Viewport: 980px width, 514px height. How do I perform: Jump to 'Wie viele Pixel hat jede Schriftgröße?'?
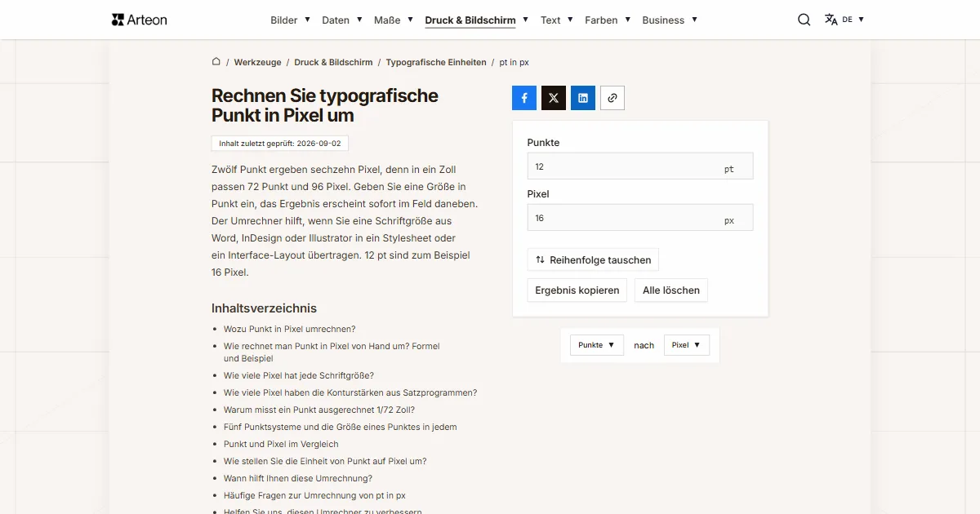pyautogui.click(x=299, y=375)
